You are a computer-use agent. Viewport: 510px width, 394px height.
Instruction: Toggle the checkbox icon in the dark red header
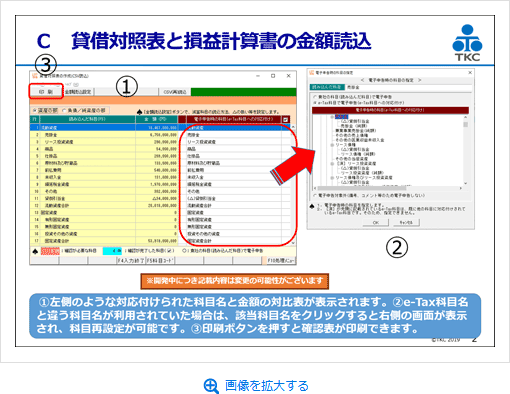[286, 119]
